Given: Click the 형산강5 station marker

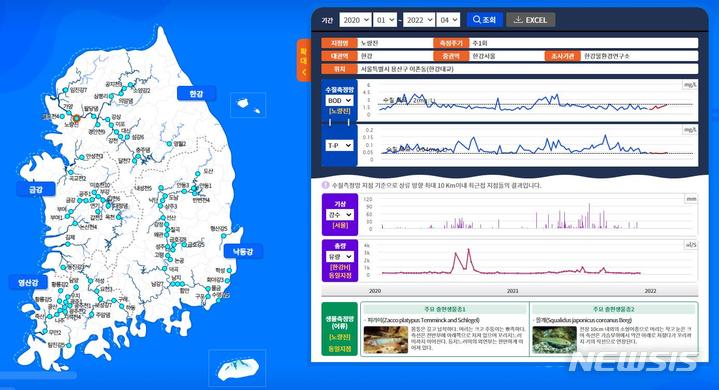Looking at the screenshot, I should point(224,236).
